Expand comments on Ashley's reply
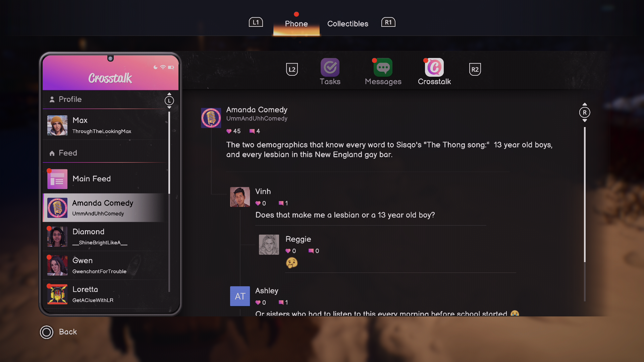Viewport: 644px width, 362px height. 281,303
